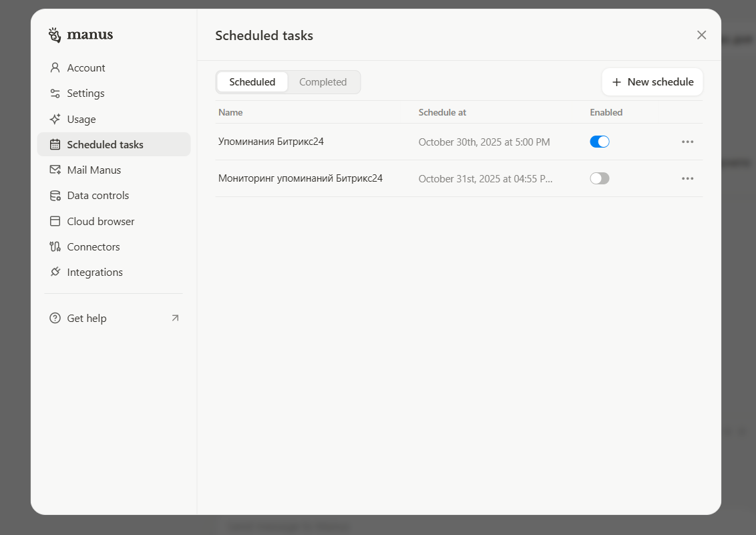Click the Connectors icon in sidebar
Screen dimensions: 756x535
(55, 247)
